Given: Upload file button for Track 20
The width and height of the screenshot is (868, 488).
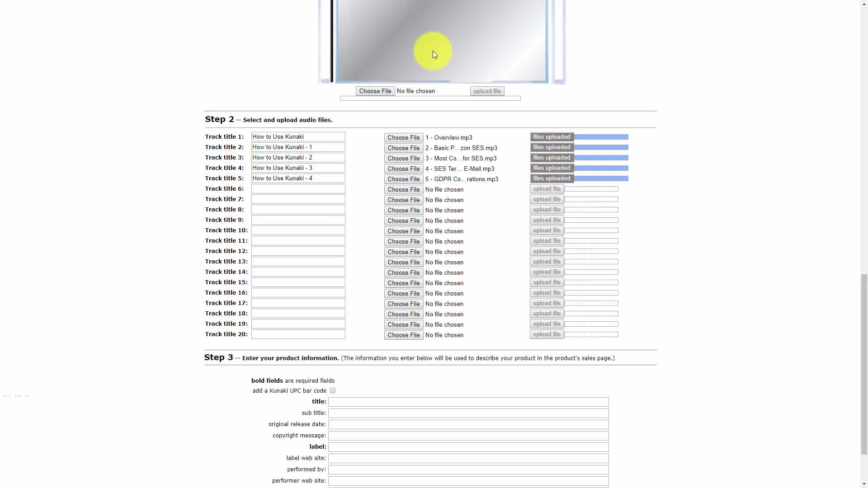Looking at the screenshot, I should coord(547,334).
